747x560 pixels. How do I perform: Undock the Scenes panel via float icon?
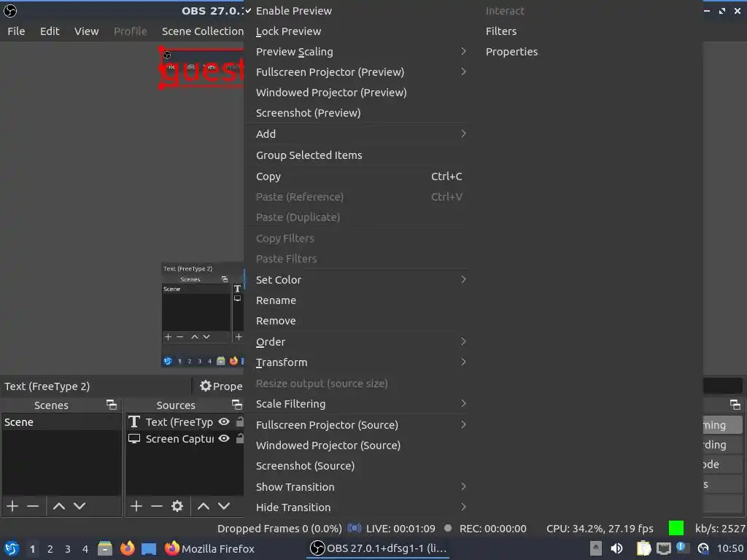tap(112, 405)
